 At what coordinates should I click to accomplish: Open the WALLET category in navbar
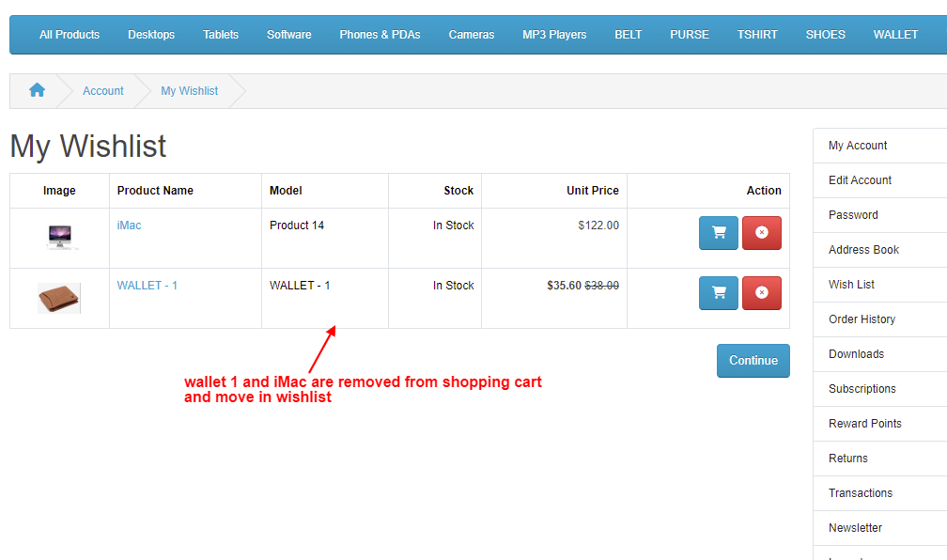pyautogui.click(x=895, y=35)
